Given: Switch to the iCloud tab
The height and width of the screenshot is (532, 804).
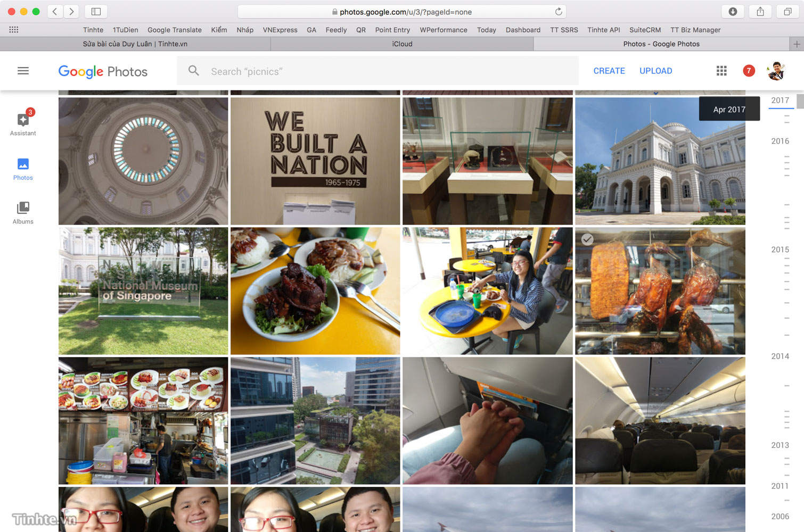Looking at the screenshot, I should click(x=402, y=44).
